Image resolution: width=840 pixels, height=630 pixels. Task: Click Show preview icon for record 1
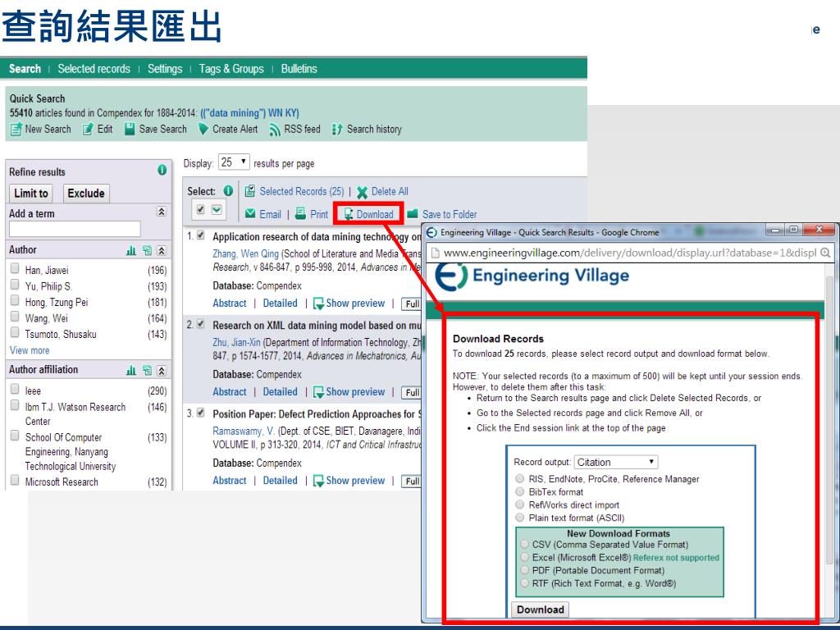coord(318,304)
